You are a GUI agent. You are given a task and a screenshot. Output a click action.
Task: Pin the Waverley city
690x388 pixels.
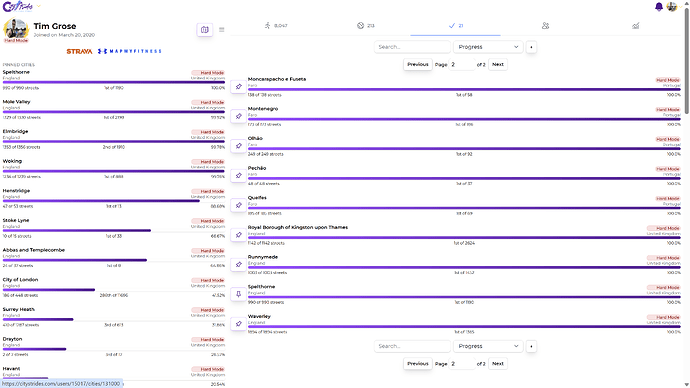click(x=239, y=323)
